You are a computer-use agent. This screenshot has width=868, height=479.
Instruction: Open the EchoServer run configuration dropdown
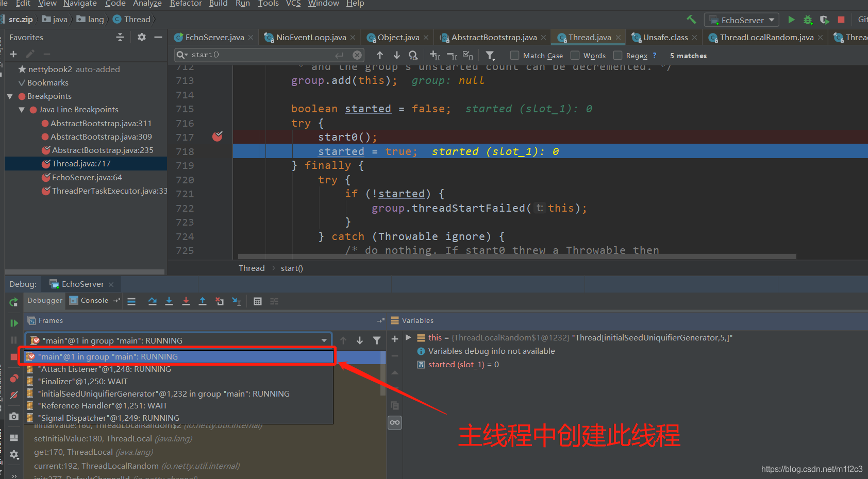pos(742,20)
